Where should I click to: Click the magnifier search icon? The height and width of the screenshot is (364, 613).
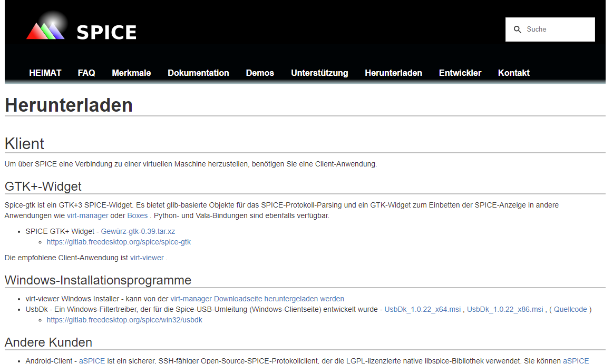pos(517,29)
